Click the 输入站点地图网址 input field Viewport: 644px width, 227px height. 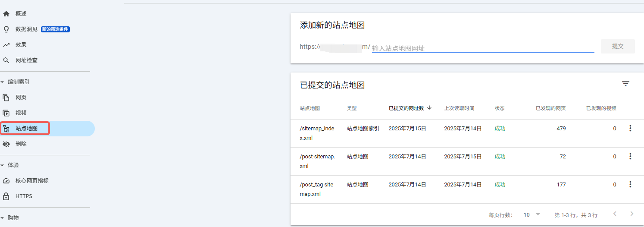click(x=483, y=48)
